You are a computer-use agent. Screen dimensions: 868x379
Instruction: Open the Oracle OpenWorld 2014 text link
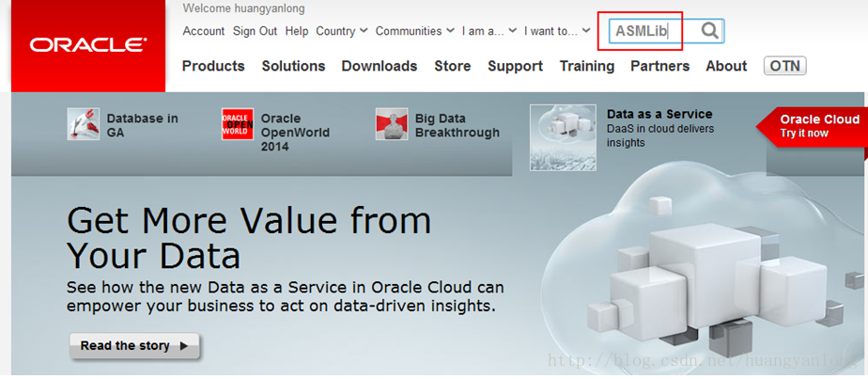[295, 133]
